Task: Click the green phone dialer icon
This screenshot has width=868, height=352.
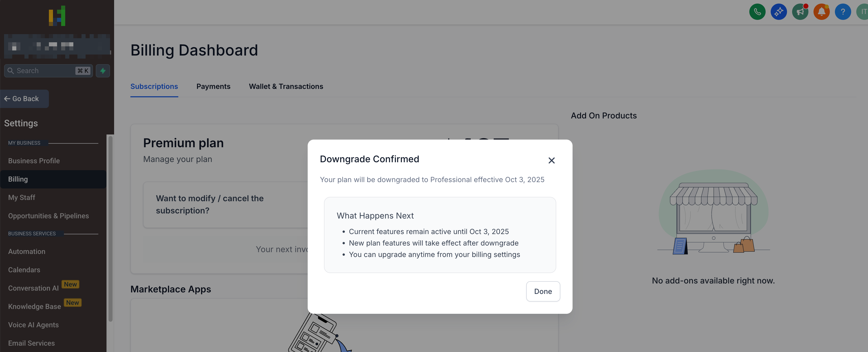Action: click(757, 12)
